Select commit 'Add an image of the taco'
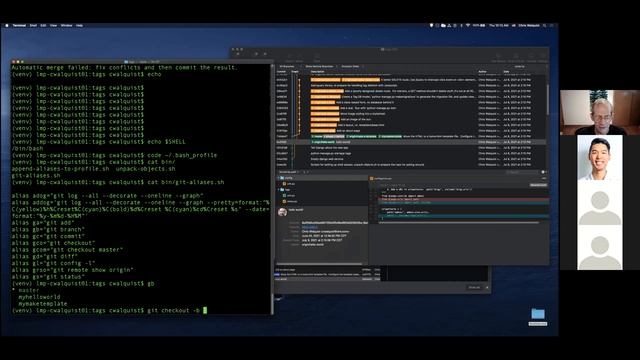Screen dimensions: 640x360 [411, 120]
